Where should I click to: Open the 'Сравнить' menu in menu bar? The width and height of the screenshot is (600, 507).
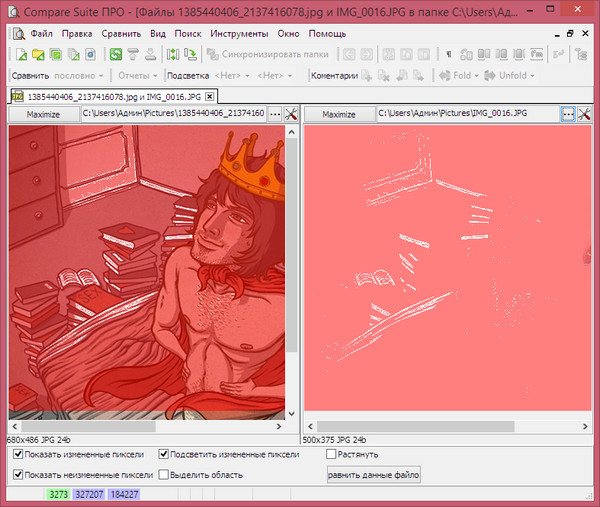121,33
